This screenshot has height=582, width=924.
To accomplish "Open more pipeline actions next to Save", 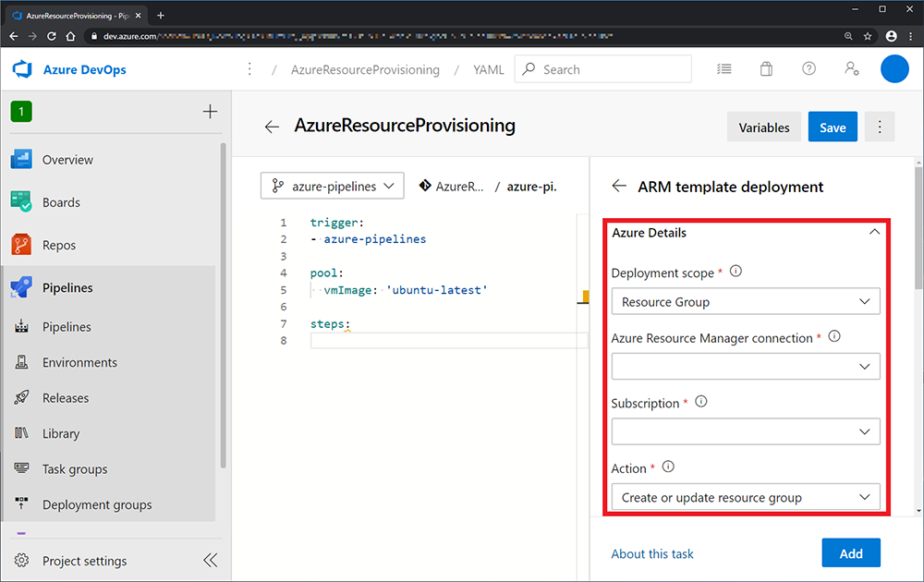I will click(x=880, y=127).
